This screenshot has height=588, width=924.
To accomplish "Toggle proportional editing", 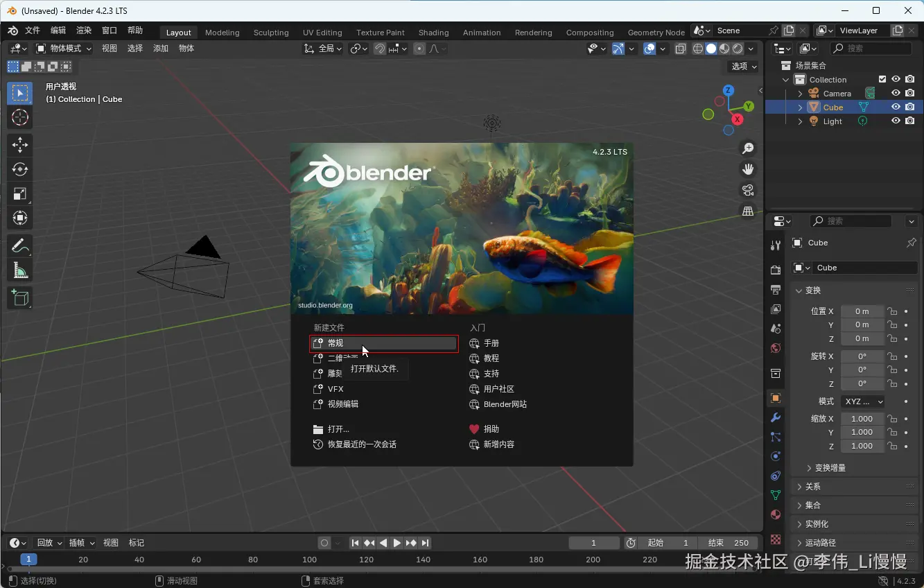I will click(419, 49).
